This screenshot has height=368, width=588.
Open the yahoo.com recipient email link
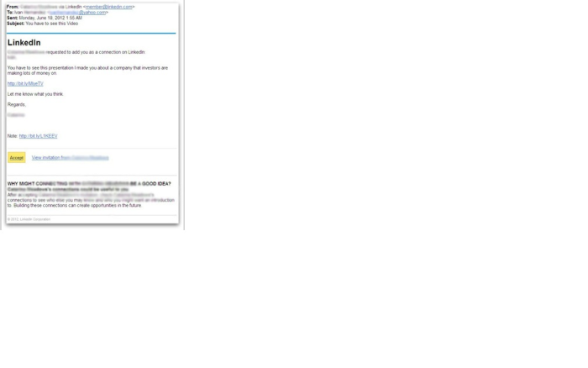pyautogui.click(x=77, y=13)
